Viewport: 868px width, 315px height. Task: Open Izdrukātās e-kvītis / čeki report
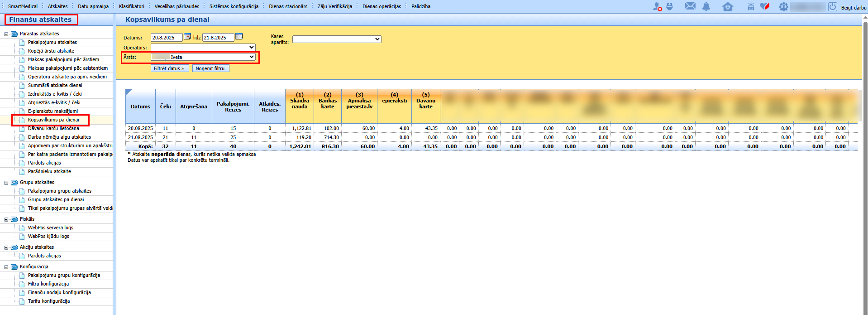tap(55, 94)
